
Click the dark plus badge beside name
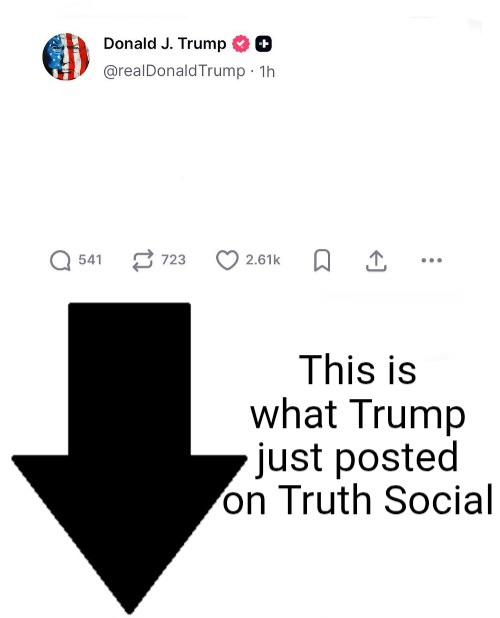[x=264, y=44]
